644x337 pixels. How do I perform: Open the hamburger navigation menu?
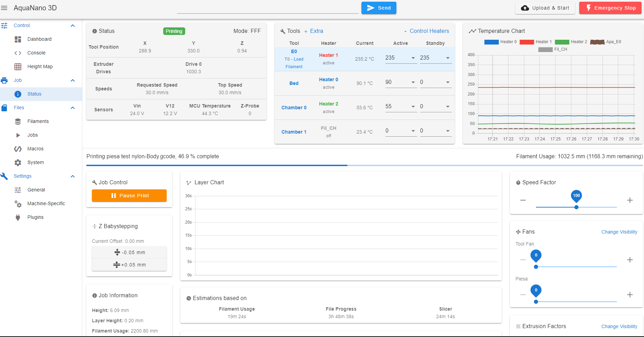coord(4,8)
